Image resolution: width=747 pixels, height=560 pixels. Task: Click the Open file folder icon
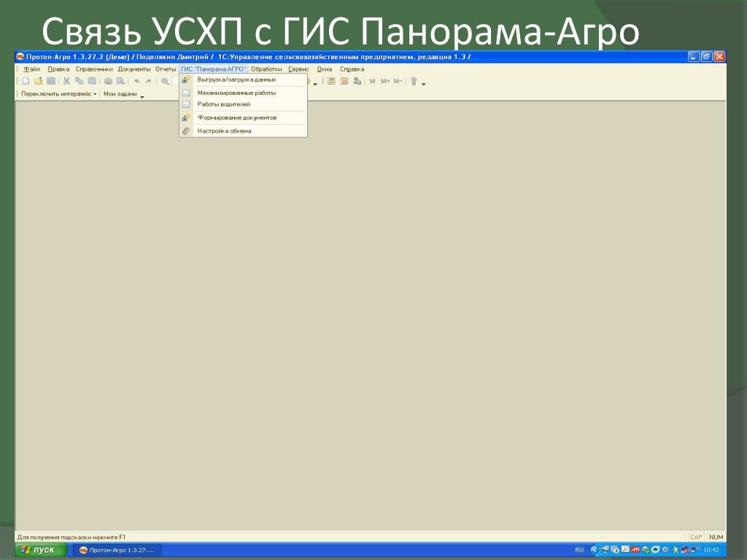pos(38,82)
